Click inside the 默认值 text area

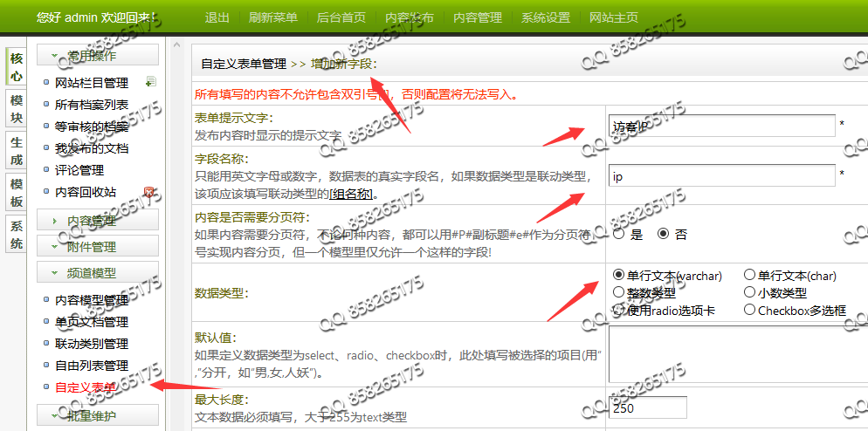click(739, 352)
